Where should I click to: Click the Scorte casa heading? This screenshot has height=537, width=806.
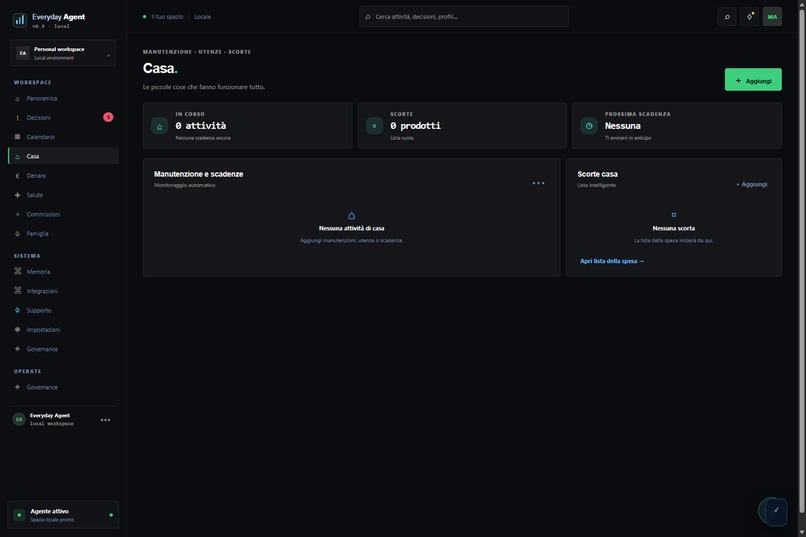tap(597, 174)
